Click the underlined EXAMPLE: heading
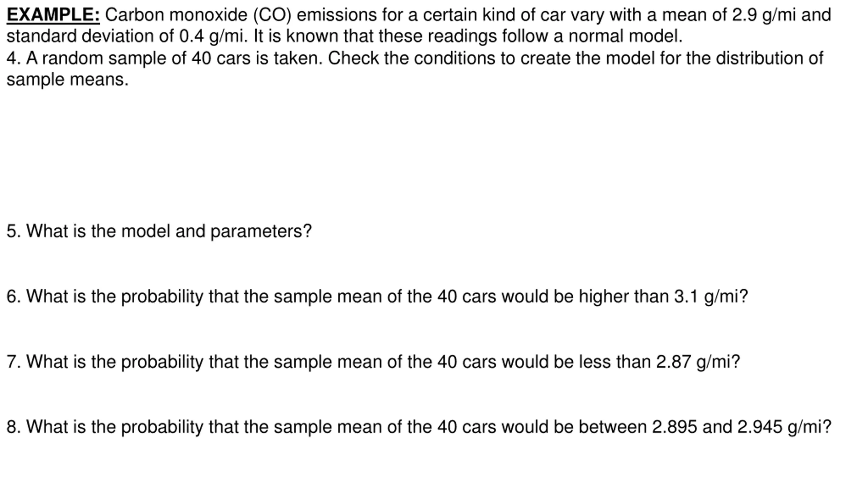 click(53, 15)
